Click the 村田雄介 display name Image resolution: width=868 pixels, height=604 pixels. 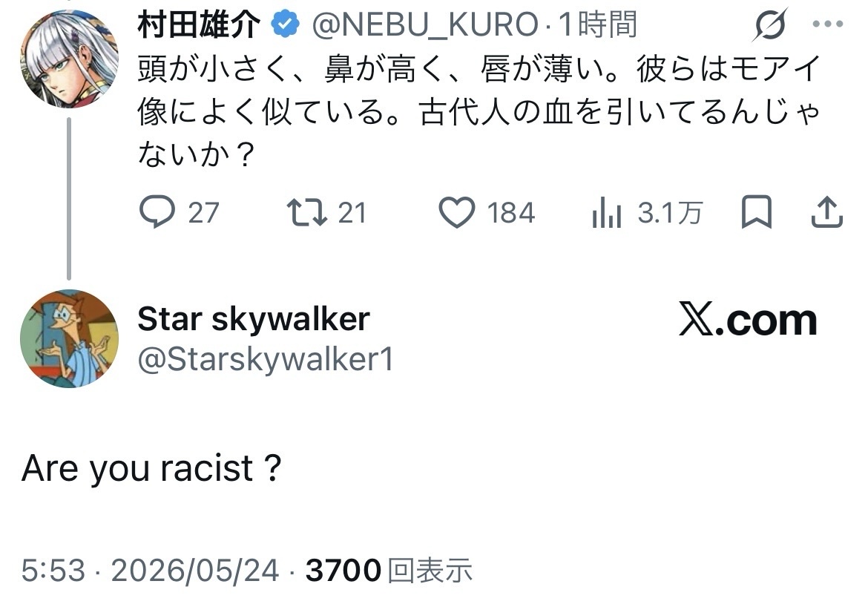(199, 25)
